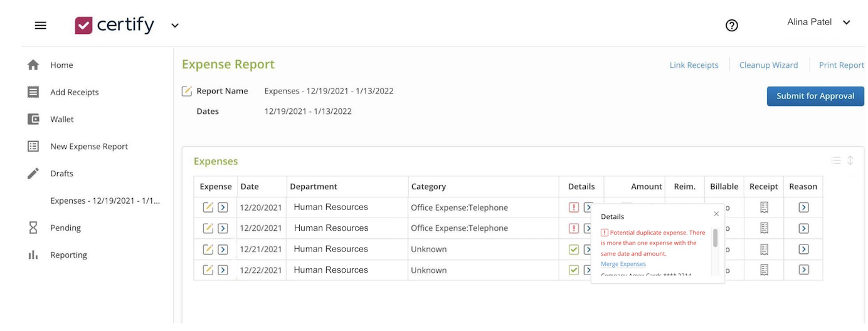Edit the report name pencil icon
The width and height of the screenshot is (868, 331).
coord(186,92)
